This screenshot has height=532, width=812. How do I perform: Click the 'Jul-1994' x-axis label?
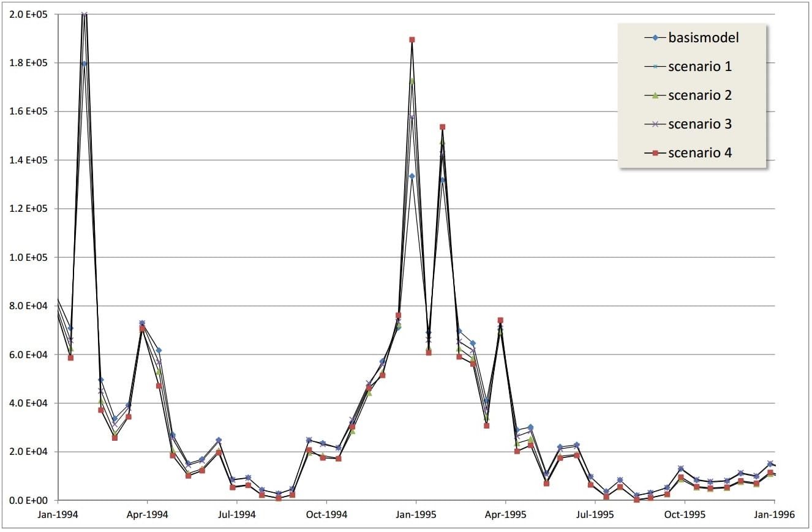tap(236, 515)
